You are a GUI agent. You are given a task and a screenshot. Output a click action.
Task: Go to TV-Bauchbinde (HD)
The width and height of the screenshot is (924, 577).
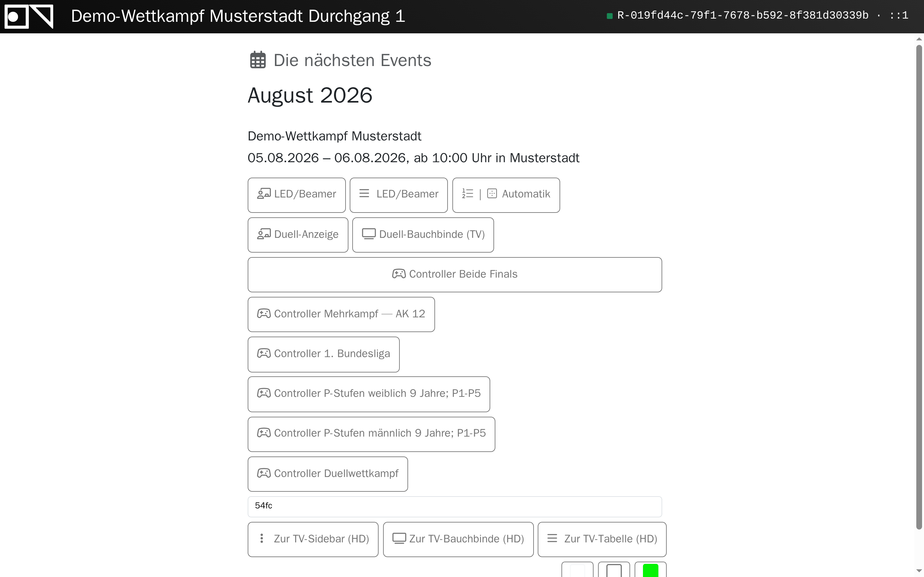point(458,539)
